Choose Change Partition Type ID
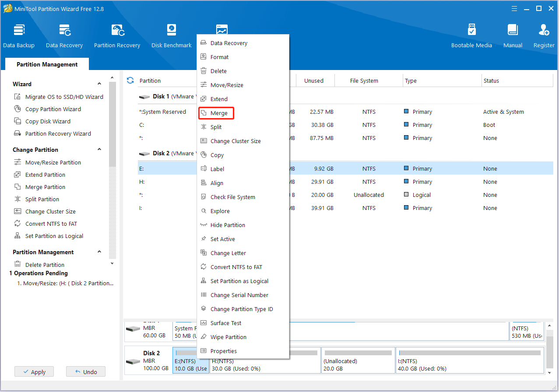This screenshot has width=559, height=392. pos(243,309)
